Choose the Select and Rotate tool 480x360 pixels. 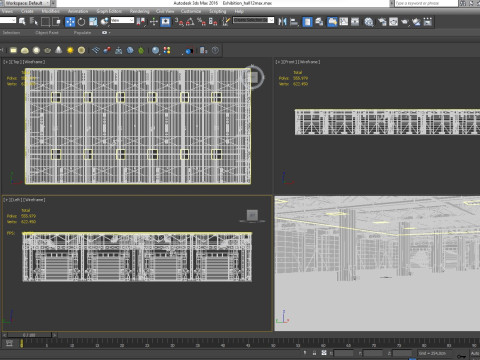click(x=81, y=22)
